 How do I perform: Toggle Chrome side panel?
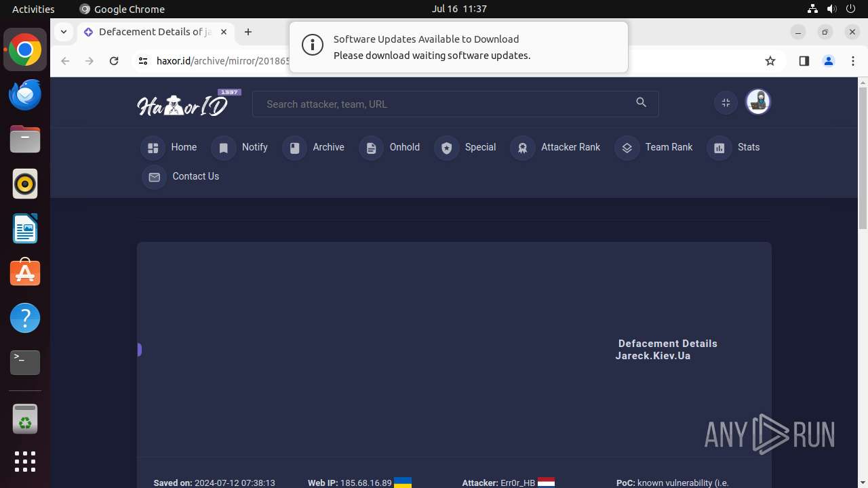click(x=804, y=61)
